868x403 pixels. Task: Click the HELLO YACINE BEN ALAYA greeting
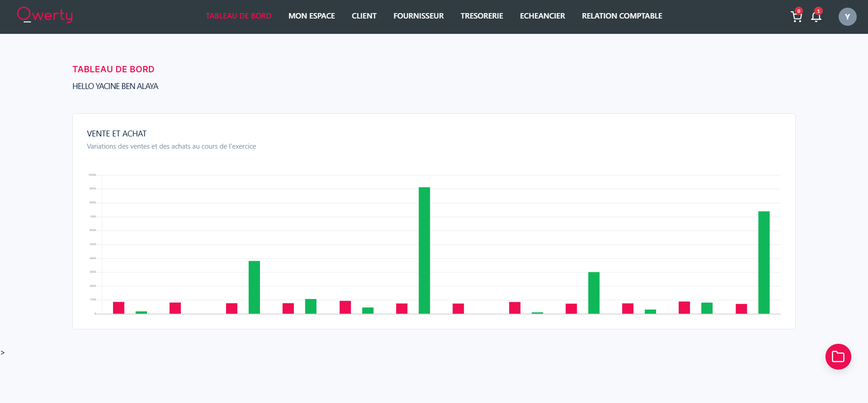point(115,86)
